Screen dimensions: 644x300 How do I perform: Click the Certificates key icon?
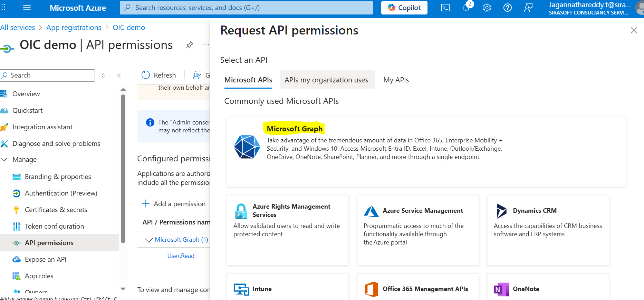tap(16, 210)
